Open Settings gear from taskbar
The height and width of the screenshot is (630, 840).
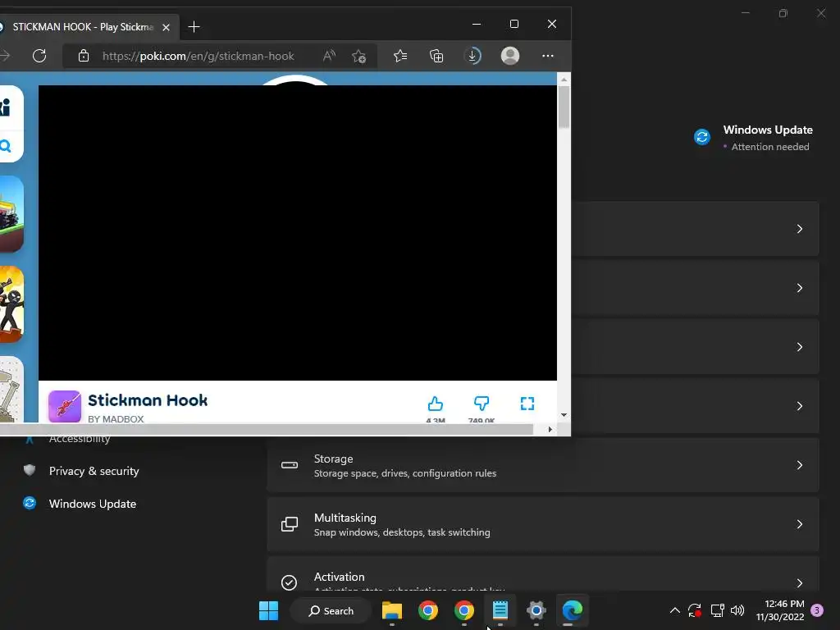536,610
